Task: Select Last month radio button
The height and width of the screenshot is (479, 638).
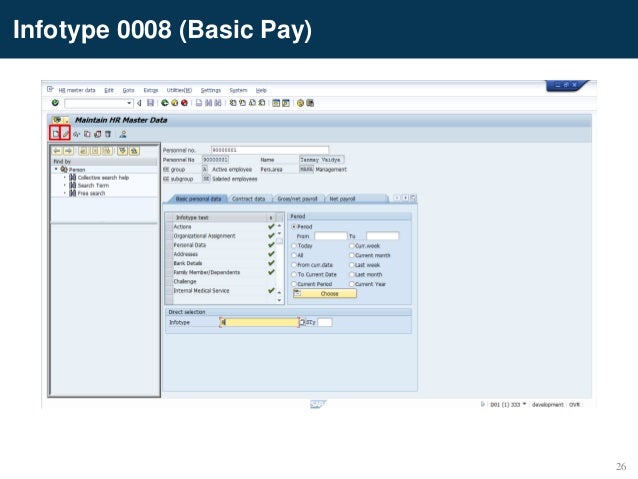Action: click(x=352, y=274)
